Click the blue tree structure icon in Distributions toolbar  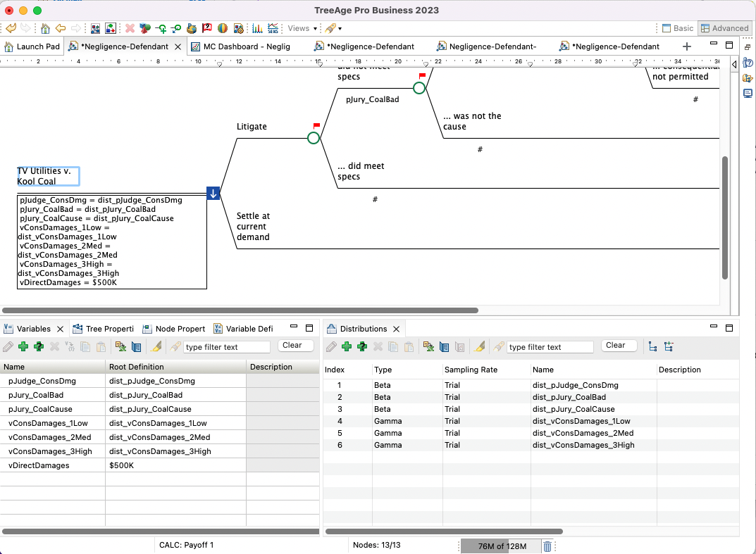point(653,346)
